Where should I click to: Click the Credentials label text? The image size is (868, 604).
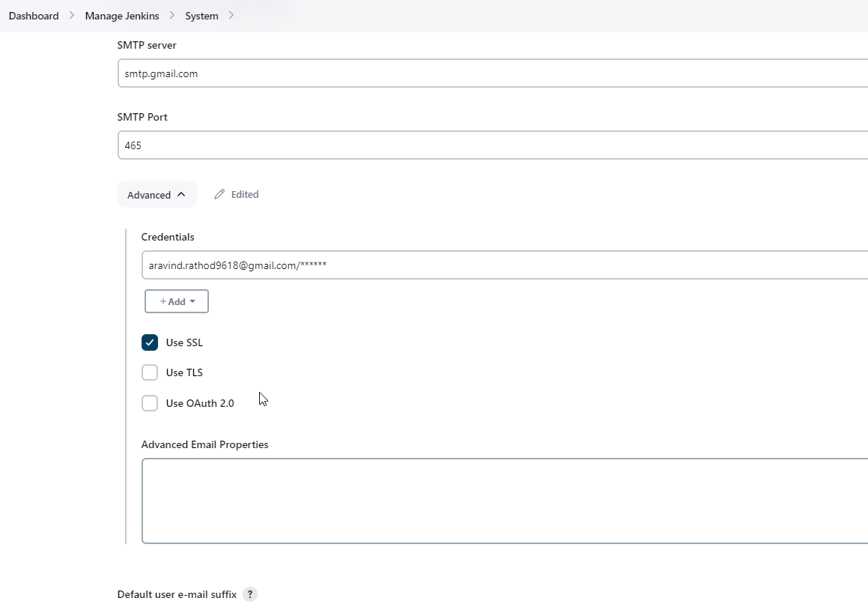click(168, 237)
